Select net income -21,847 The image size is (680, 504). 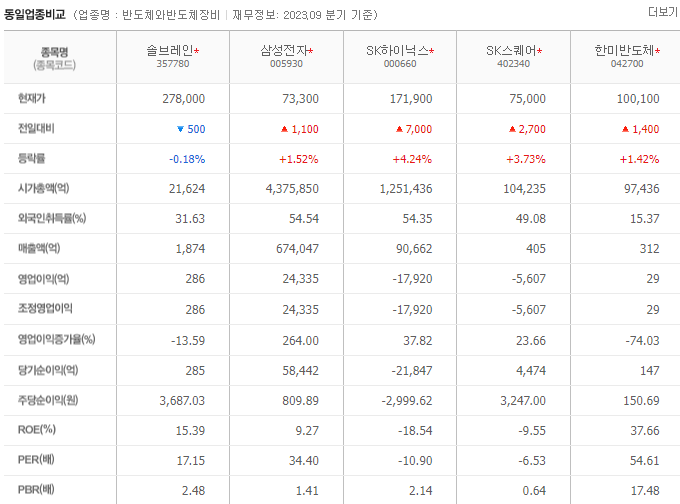412,371
